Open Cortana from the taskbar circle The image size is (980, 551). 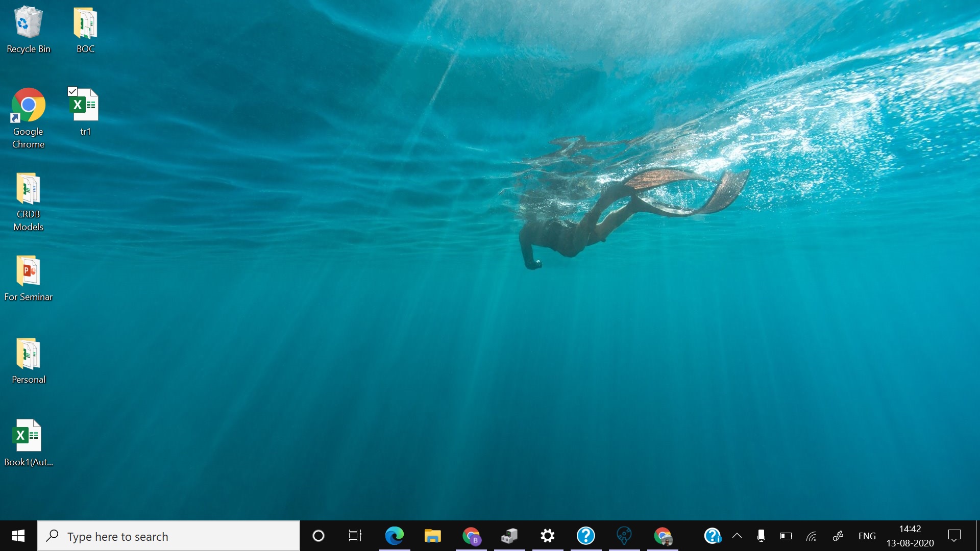[318, 536]
